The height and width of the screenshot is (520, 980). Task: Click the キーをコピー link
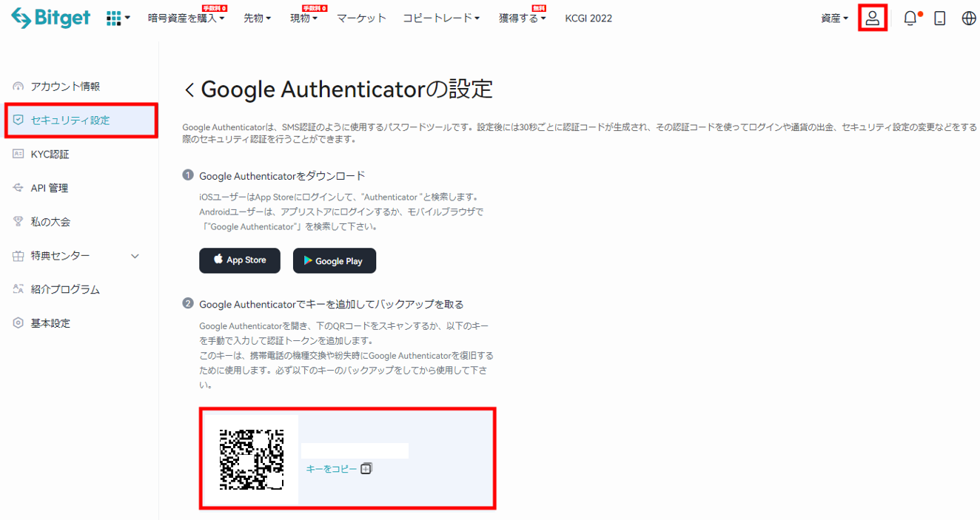pos(332,469)
